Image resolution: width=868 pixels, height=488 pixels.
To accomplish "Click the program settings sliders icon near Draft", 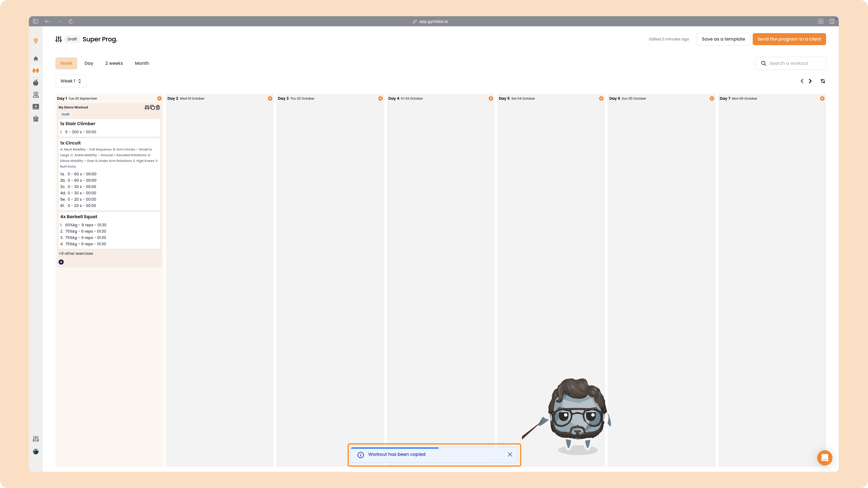I will (59, 39).
